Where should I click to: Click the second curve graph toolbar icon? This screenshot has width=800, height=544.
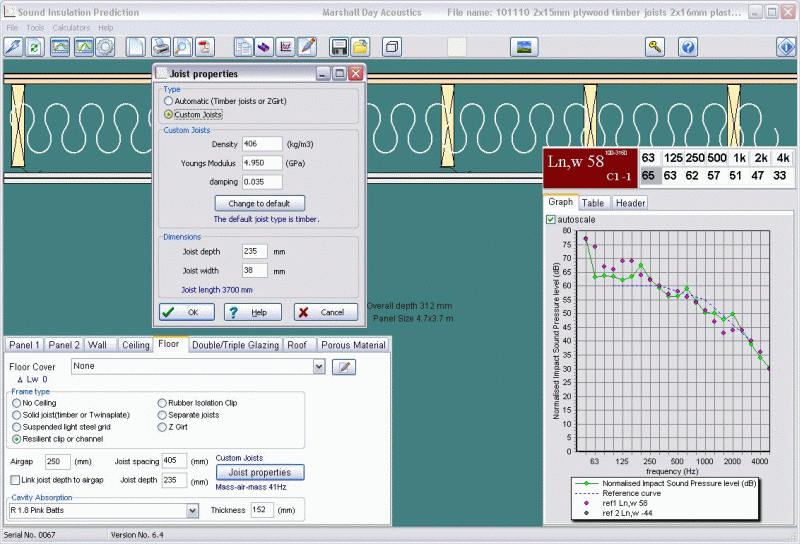(x=84, y=47)
